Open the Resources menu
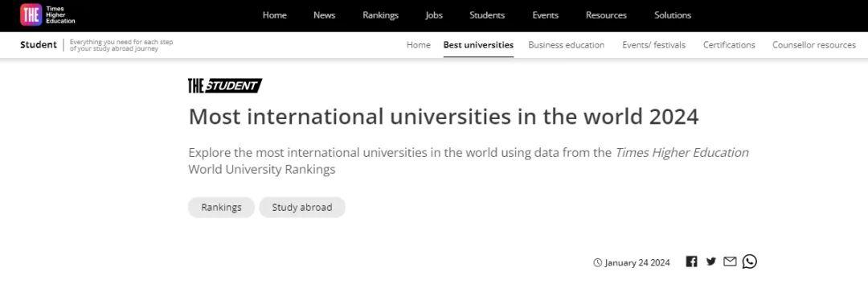 point(606,15)
